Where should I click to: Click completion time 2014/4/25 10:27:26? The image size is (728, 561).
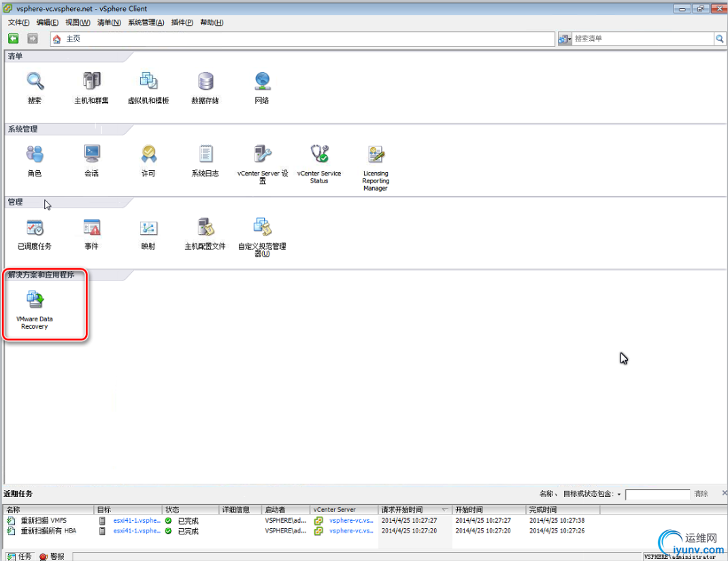[x=557, y=531]
